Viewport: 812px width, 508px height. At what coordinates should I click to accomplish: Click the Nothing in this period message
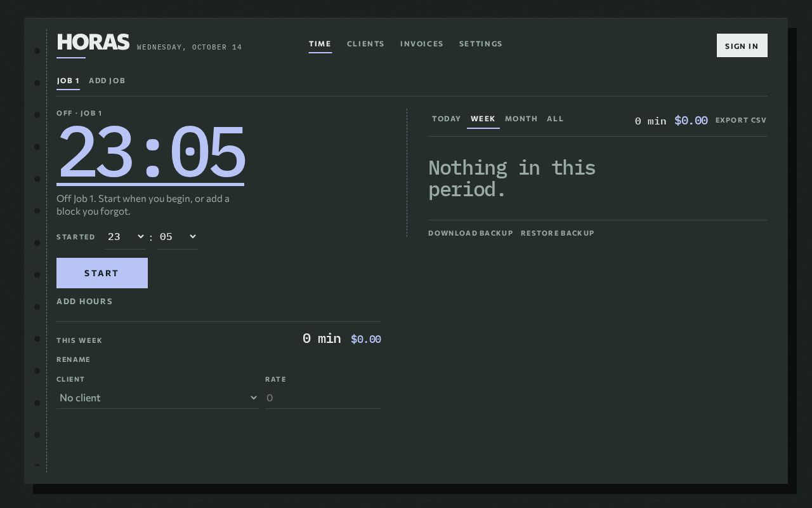click(512, 178)
